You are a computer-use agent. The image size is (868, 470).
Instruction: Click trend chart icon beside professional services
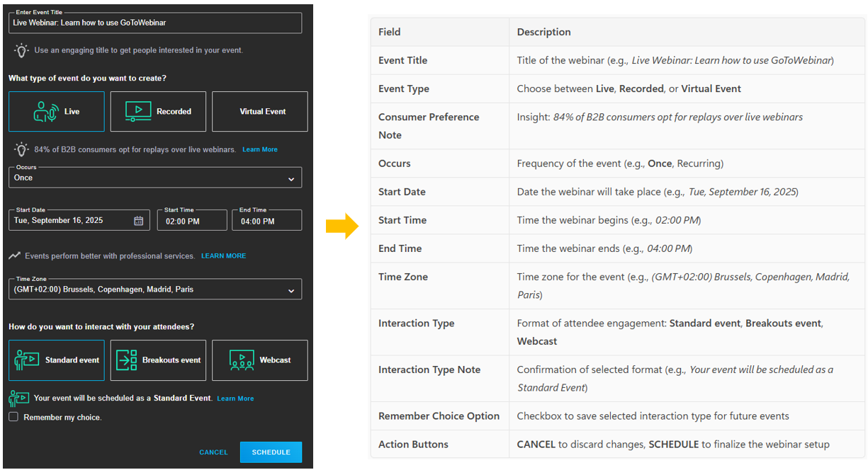point(15,256)
